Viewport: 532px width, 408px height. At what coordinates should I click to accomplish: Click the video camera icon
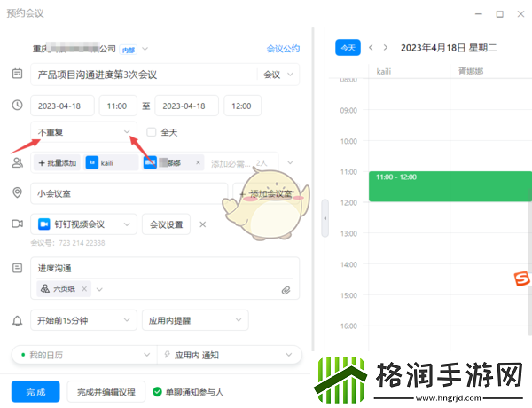[18, 224]
